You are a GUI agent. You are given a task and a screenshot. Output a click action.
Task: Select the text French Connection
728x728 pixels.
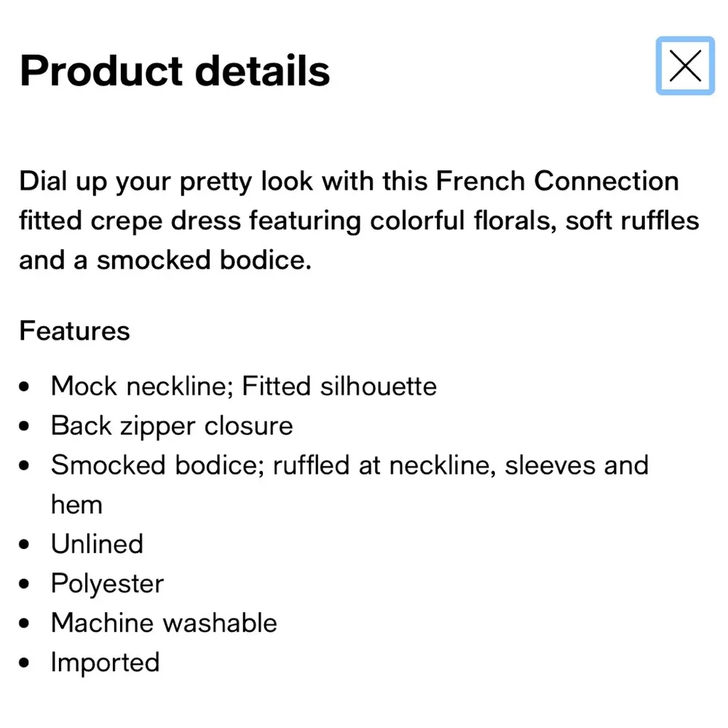[x=557, y=181]
